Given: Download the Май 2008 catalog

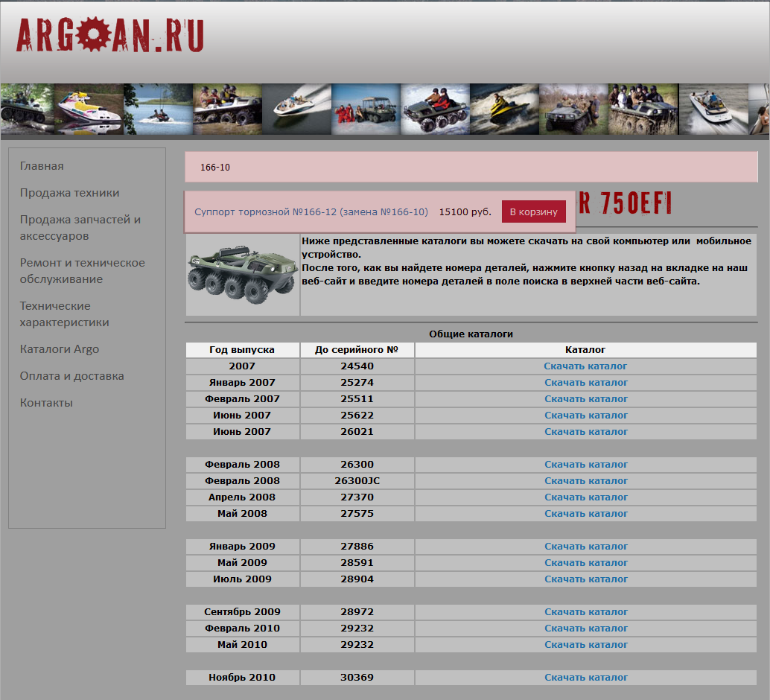Looking at the screenshot, I should [586, 514].
